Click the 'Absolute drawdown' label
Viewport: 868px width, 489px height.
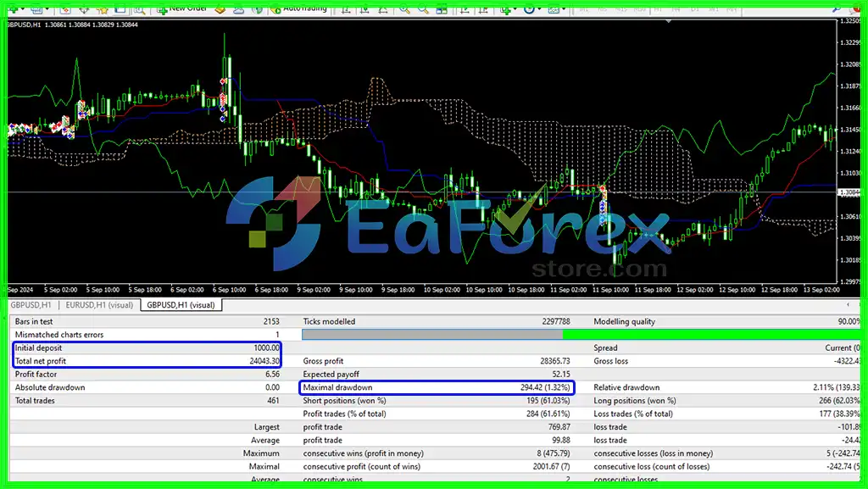point(50,388)
